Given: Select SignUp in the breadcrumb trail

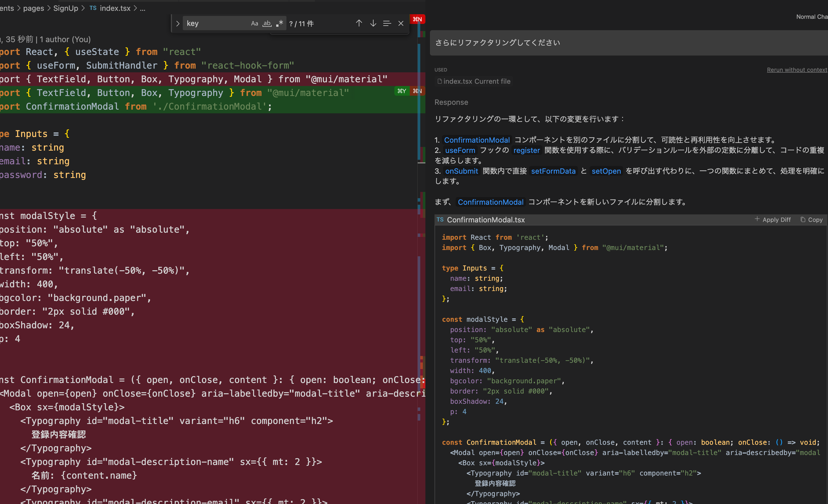Looking at the screenshot, I should click(x=65, y=8).
